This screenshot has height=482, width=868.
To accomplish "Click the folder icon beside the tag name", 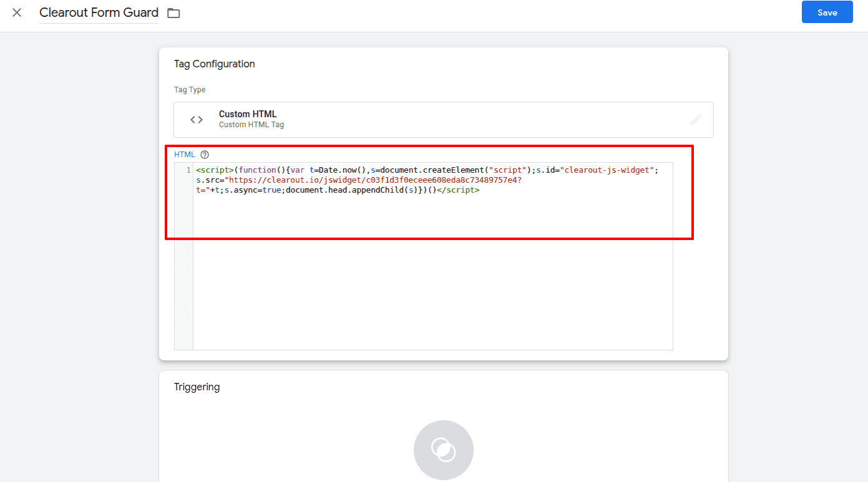I will 173,12.
